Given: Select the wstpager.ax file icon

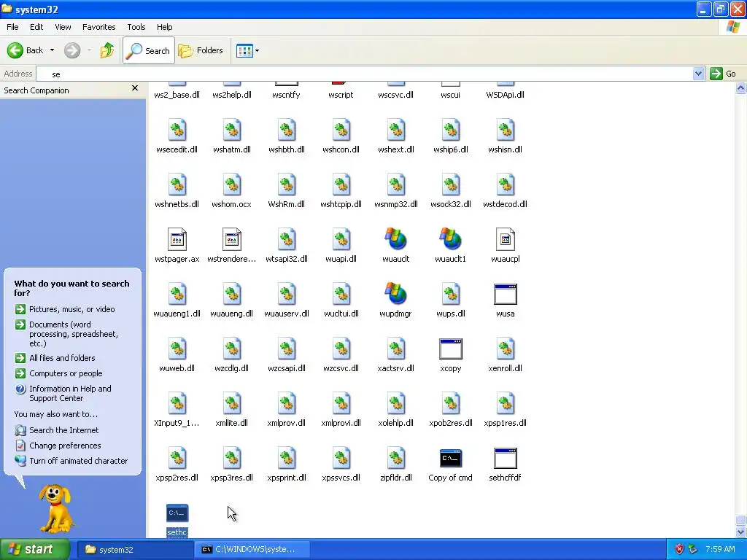Looking at the screenshot, I should click(x=177, y=239).
